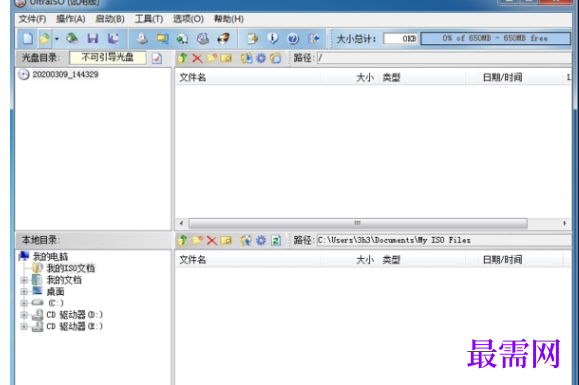Click the Burn CD/DVD image flame icon

coord(223,38)
